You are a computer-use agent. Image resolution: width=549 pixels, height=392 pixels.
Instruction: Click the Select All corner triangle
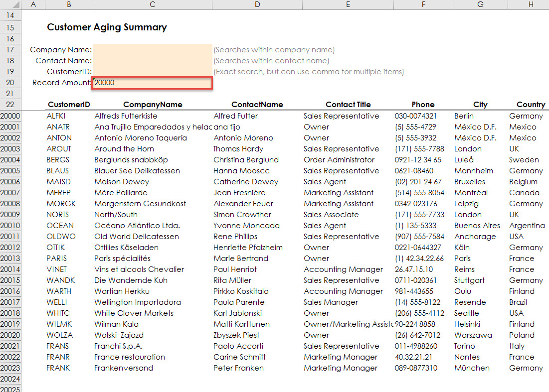click(x=15, y=5)
